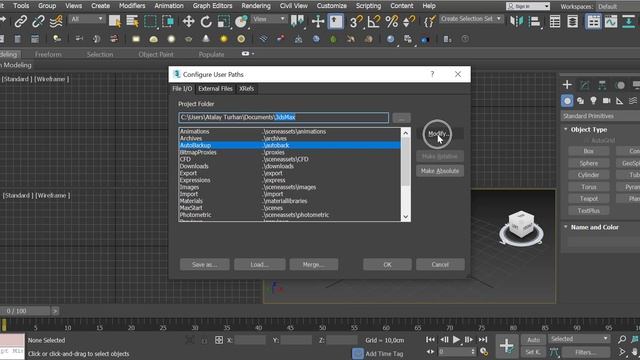
Task: Click the Mirror tool icon
Action: coord(516,21)
